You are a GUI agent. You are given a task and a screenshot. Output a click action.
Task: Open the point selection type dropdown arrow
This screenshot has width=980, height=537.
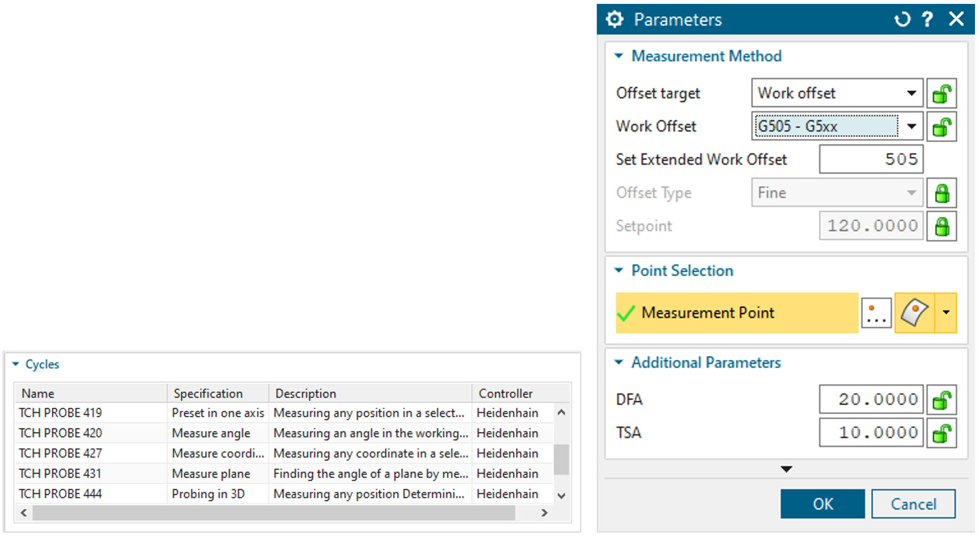coord(946,313)
